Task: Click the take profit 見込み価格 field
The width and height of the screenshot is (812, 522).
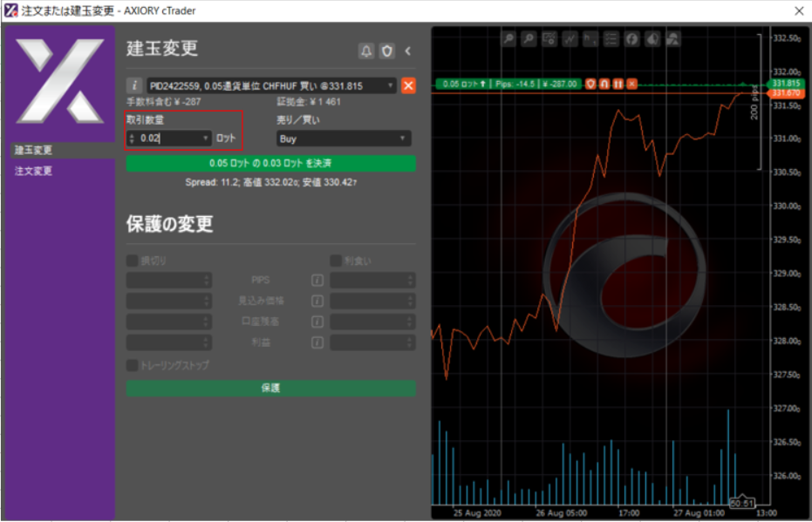Action: coord(373,301)
